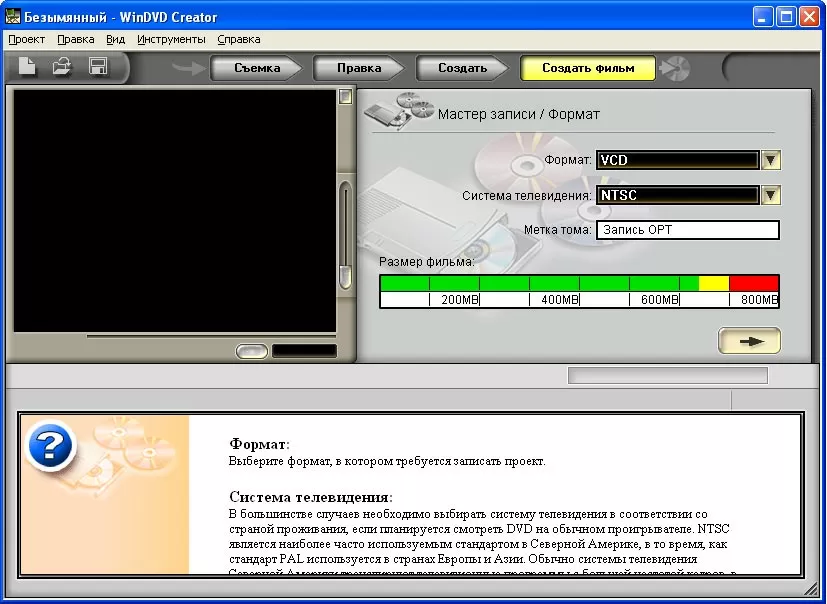Viewport: 827px width, 604px height.
Task: Expand the Формат dropdown showing VCD
Action: (x=770, y=160)
